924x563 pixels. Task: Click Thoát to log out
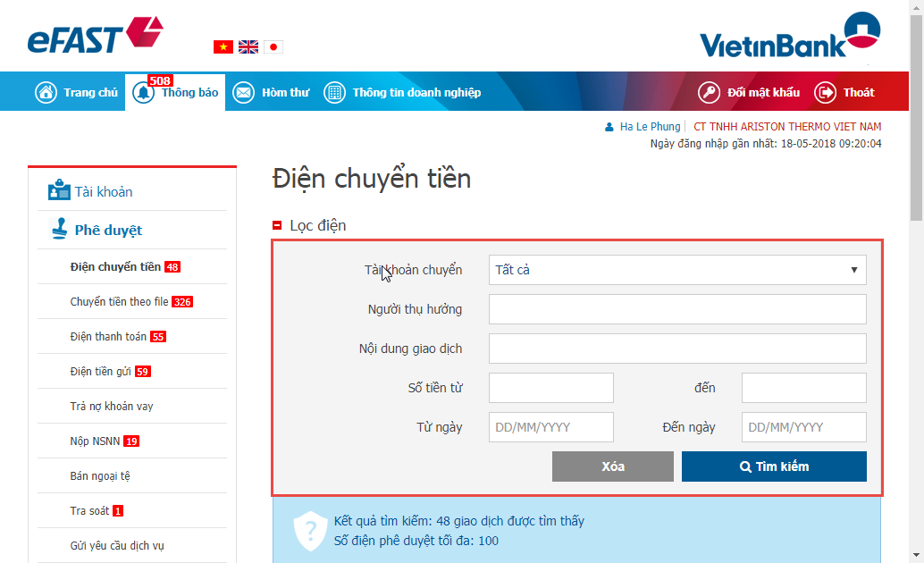pyautogui.click(x=859, y=93)
